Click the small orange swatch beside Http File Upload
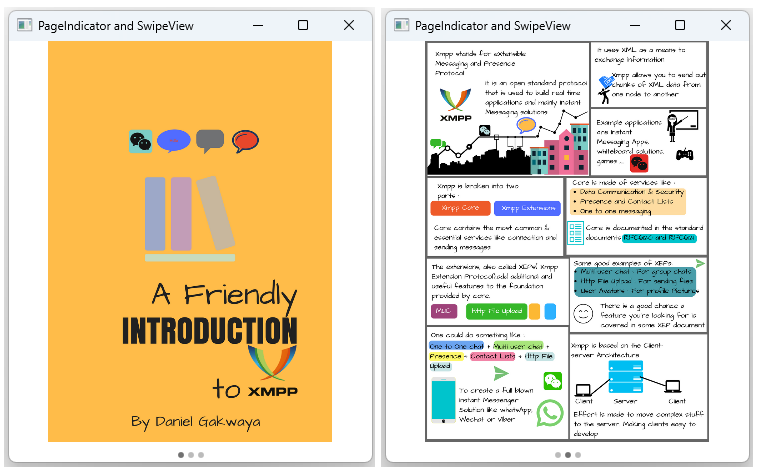Viewport: 759px width, 467px height. point(534,311)
